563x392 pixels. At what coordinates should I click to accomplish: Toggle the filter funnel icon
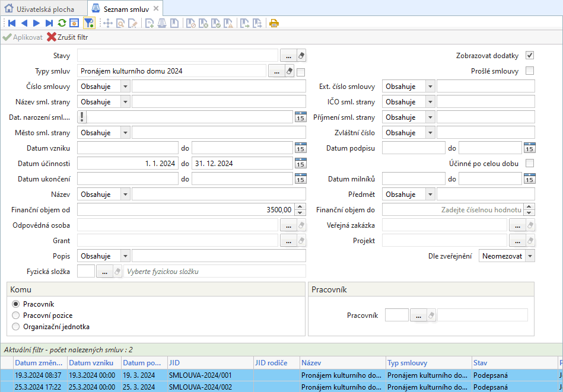pyautogui.click(x=88, y=23)
